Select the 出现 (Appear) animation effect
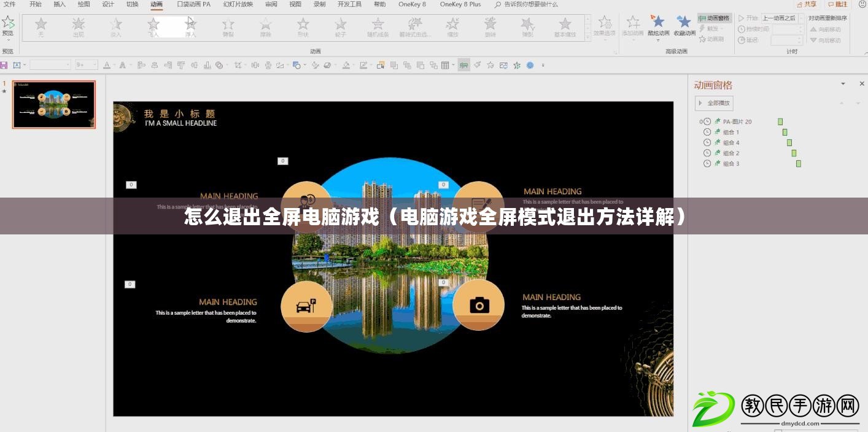Image resolution: width=868 pixels, height=432 pixels. point(78,27)
